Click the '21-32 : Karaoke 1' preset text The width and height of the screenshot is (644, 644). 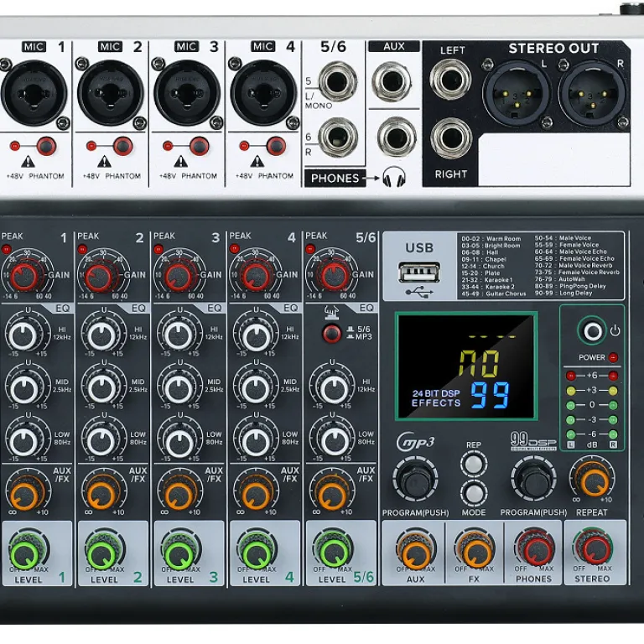(486, 280)
